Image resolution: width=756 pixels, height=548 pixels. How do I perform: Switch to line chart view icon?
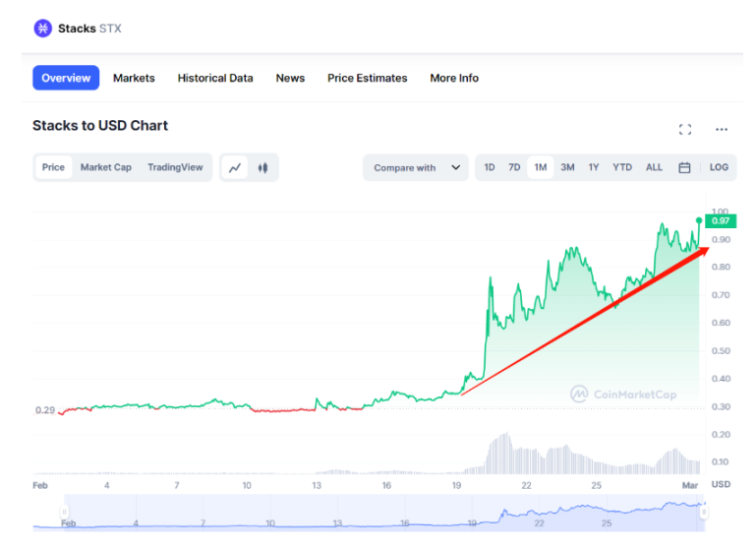click(x=235, y=168)
